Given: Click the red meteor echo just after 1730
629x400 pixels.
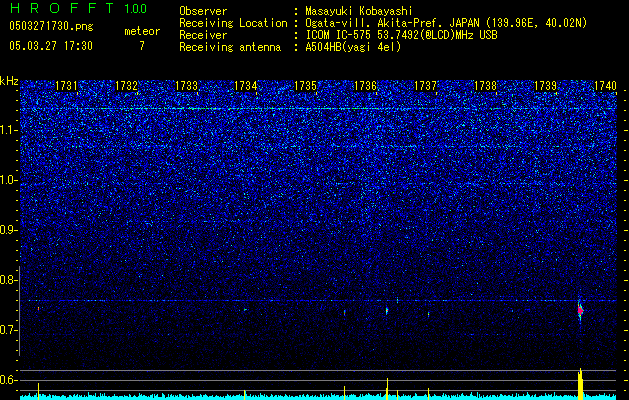Looking at the screenshot, I should point(39,309).
